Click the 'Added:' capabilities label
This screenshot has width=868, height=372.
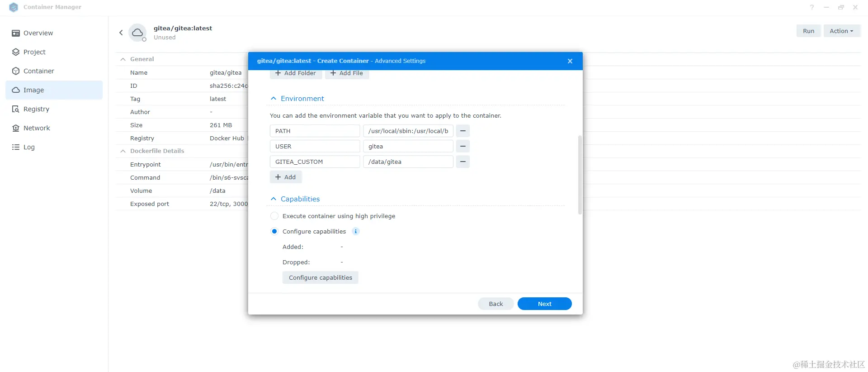point(293,247)
